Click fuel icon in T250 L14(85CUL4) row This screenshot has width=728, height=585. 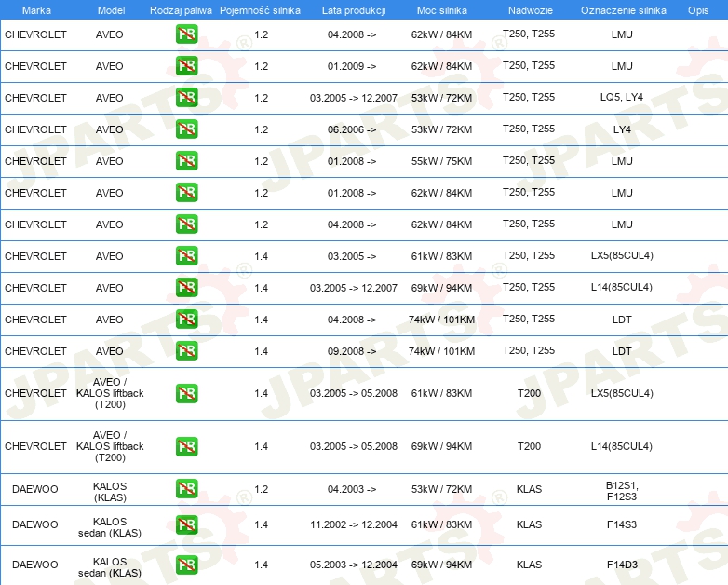(x=186, y=288)
